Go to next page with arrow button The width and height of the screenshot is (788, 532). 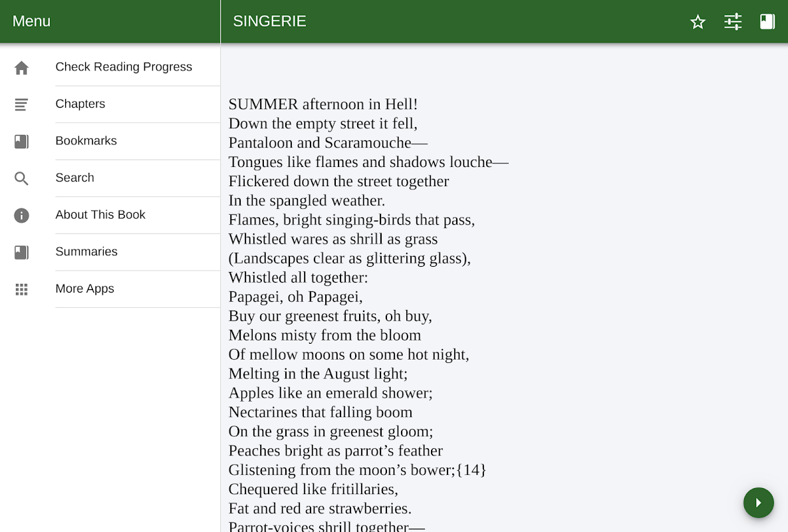[759, 503]
